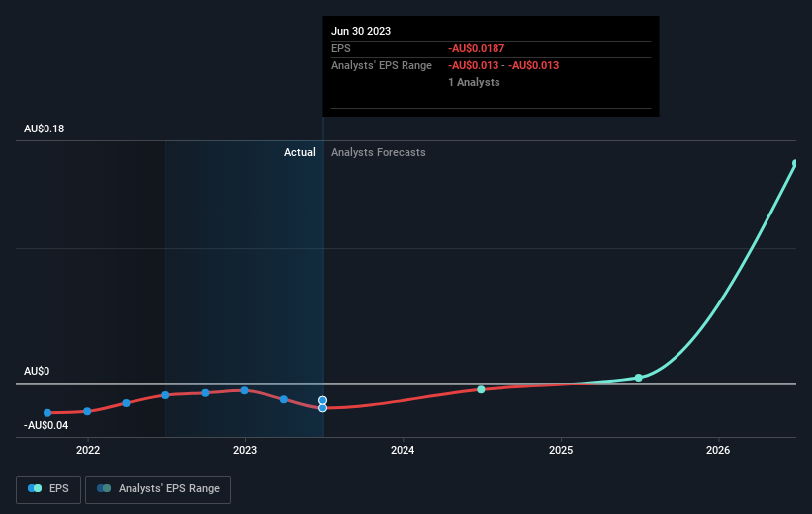Select the 2026 forecast point at the chart's top right
812x514 pixels.
795,163
